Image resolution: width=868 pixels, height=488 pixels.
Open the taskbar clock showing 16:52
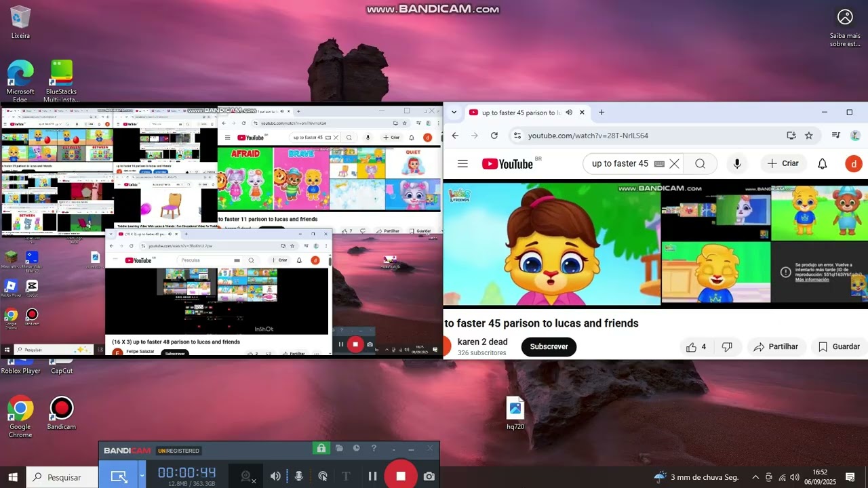tap(820, 477)
